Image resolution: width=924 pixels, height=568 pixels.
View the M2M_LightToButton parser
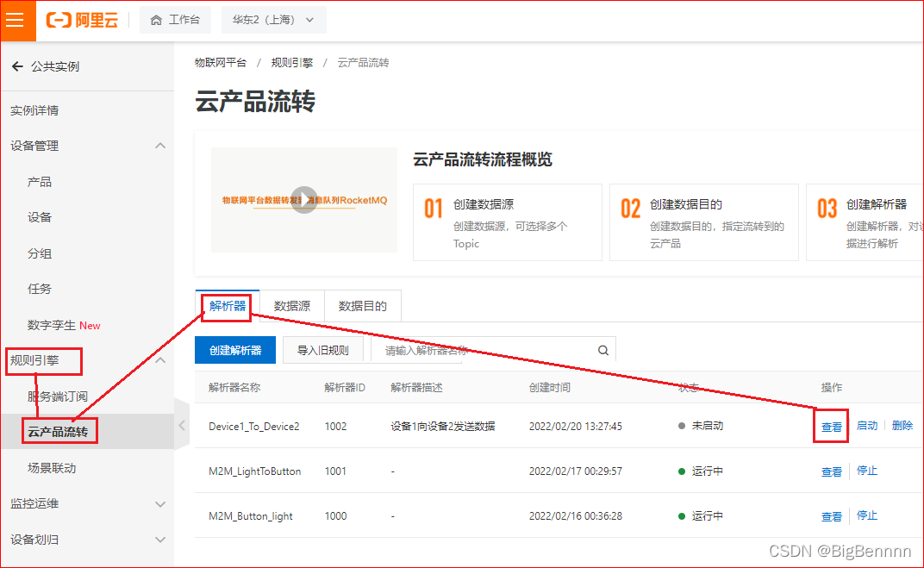click(x=832, y=471)
